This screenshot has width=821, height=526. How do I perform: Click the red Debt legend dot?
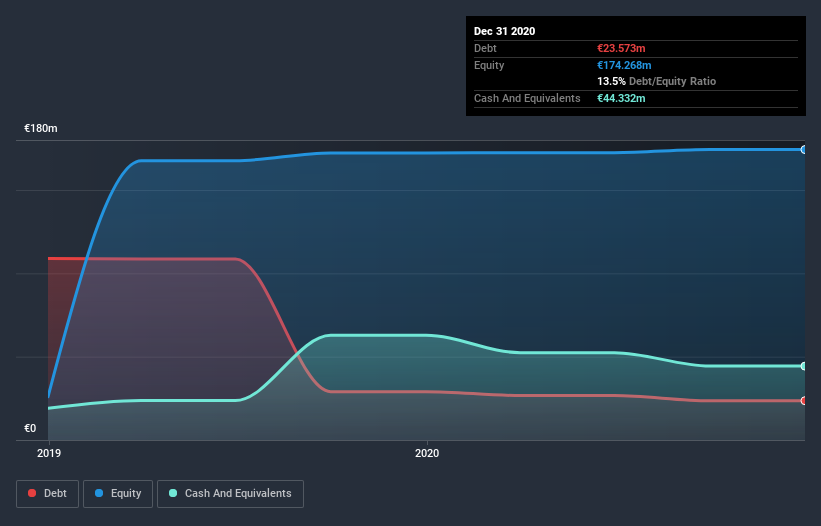32,493
